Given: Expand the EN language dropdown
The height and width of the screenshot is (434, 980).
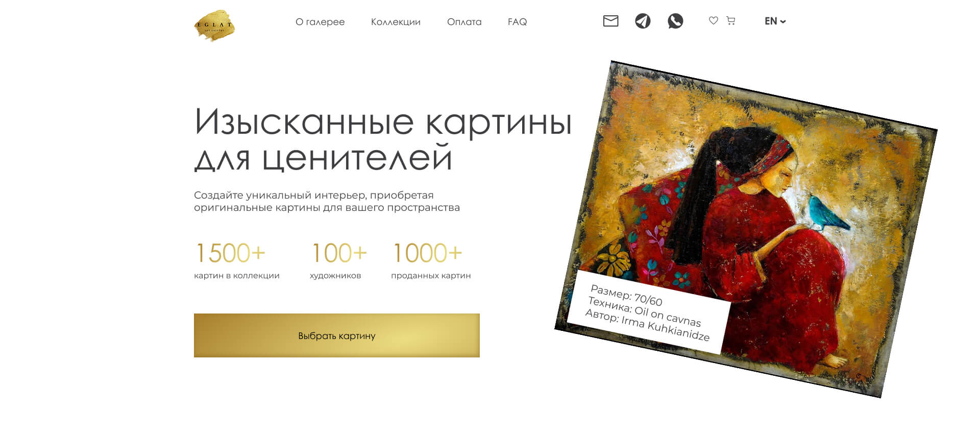Looking at the screenshot, I should click(775, 21).
